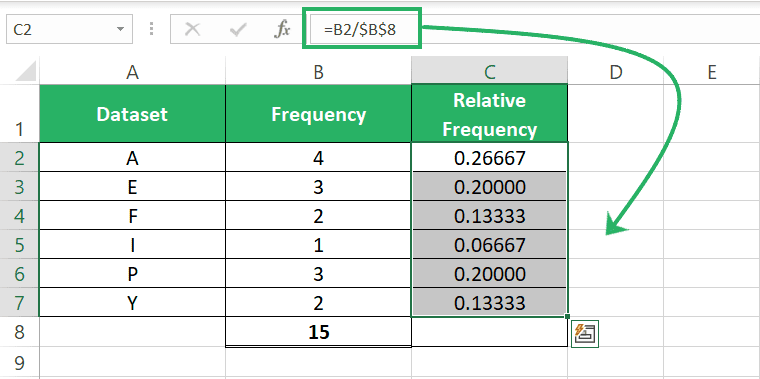Expand the Name Box dropdown arrow
Viewport: 760px width, 379px height.
tap(120, 30)
